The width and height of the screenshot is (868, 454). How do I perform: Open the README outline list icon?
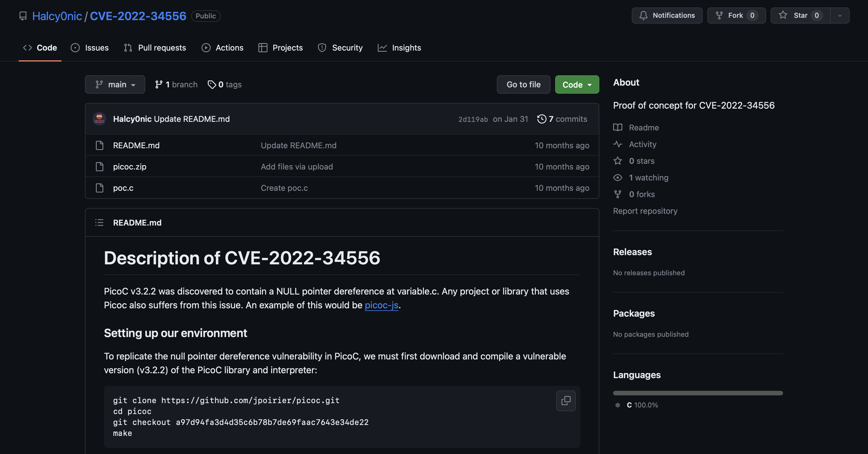(99, 223)
